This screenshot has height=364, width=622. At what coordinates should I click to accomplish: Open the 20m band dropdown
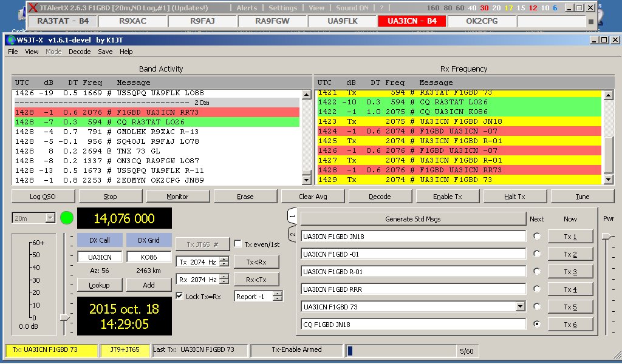(50, 218)
